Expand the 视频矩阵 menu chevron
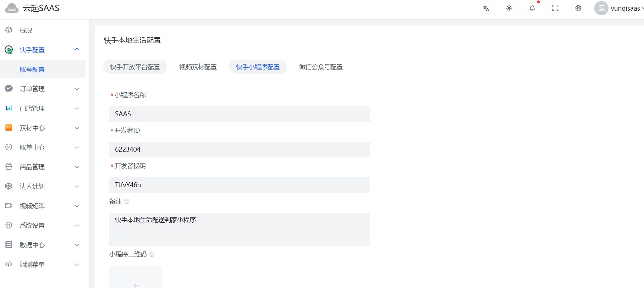 coord(77,206)
